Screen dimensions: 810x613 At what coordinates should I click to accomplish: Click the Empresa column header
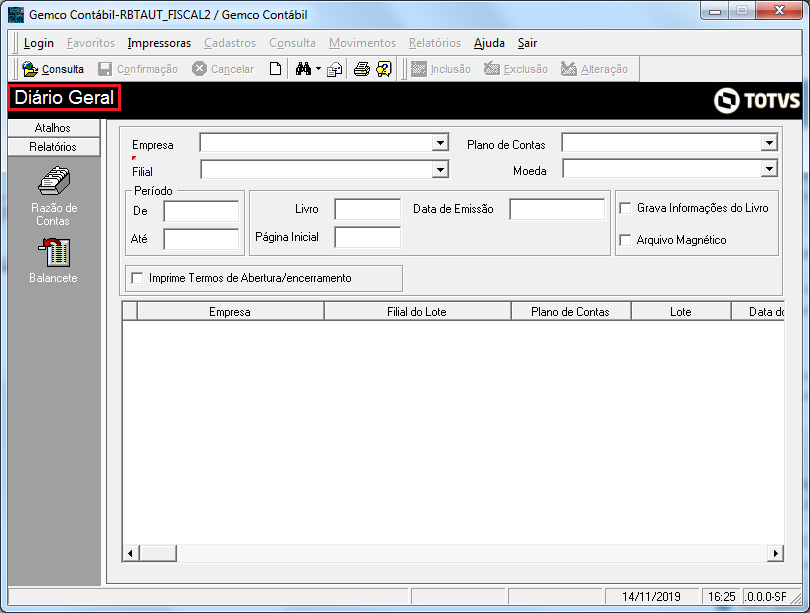tap(230, 312)
